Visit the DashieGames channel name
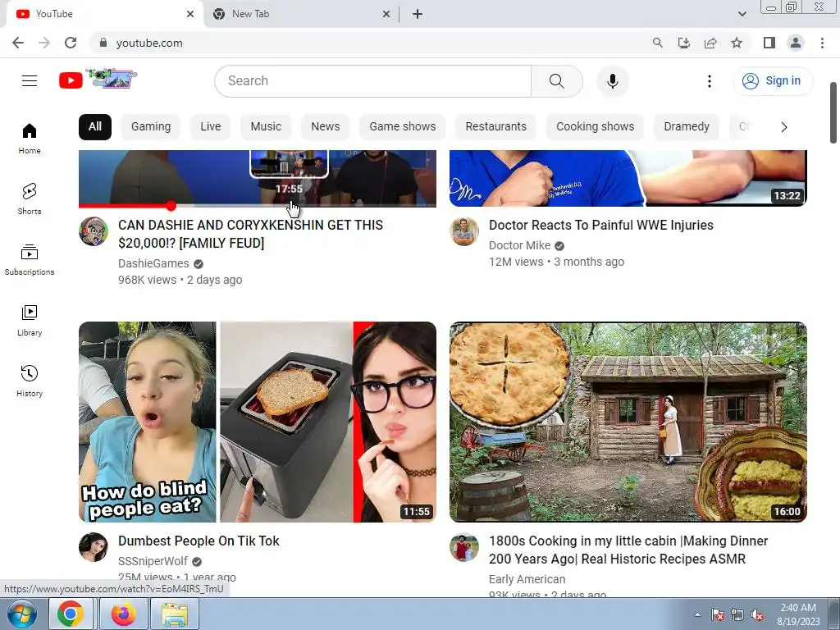 click(x=153, y=263)
